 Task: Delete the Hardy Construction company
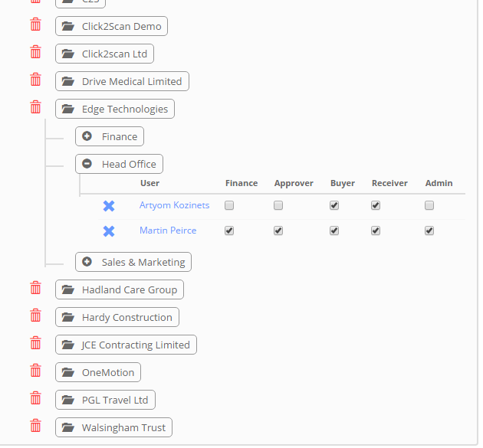tap(35, 316)
